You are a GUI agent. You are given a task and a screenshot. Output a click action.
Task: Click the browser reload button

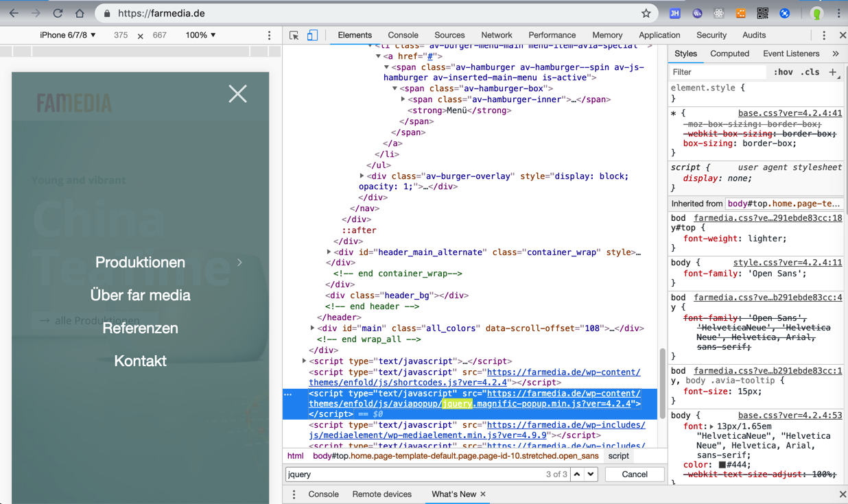click(58, 13)
